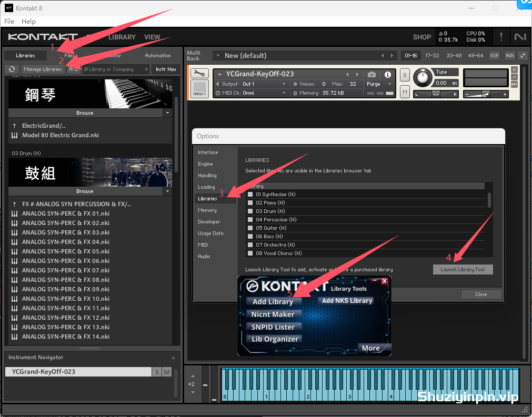Click the refresh libraries icon
The width and height of the screenshot is (532, 417).
12,69
